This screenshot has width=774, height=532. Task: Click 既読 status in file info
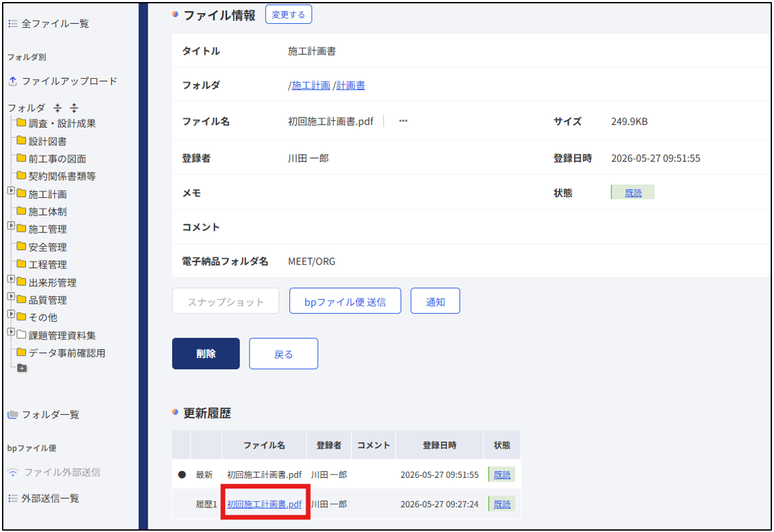(634, 193)
